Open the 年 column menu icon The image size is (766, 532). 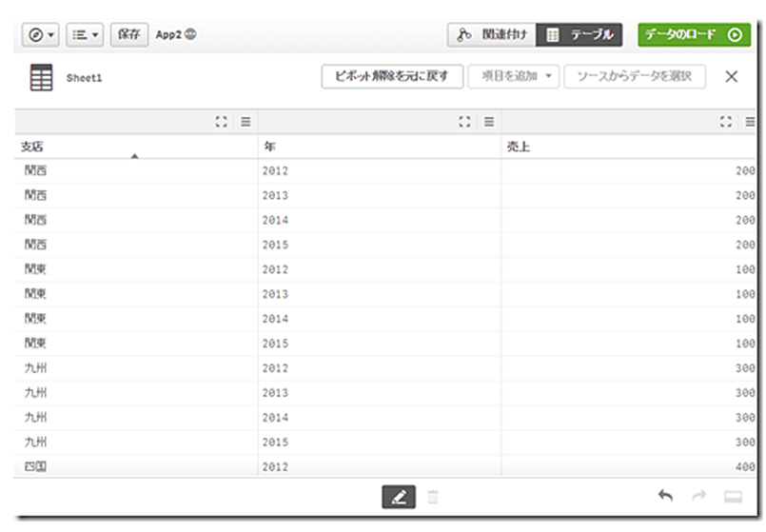tap(489, 122)
